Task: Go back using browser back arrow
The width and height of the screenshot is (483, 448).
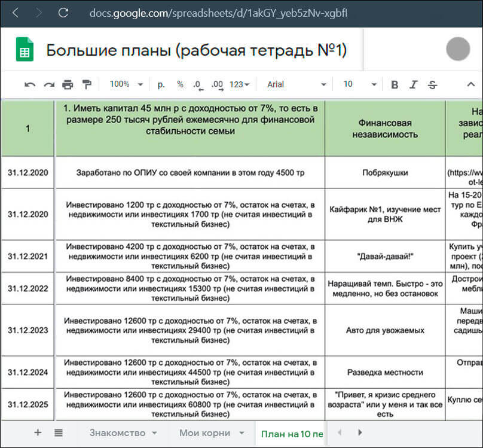Action: click(x=16, y=13)
